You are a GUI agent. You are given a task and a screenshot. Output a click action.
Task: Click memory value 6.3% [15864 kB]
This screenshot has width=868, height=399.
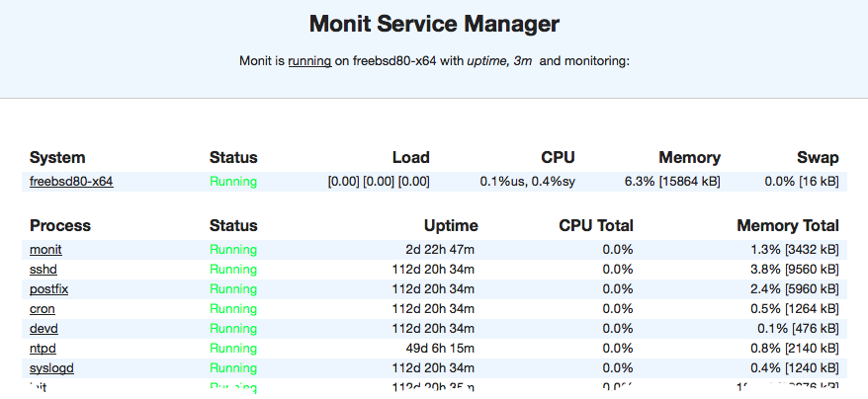pos(672,182)
